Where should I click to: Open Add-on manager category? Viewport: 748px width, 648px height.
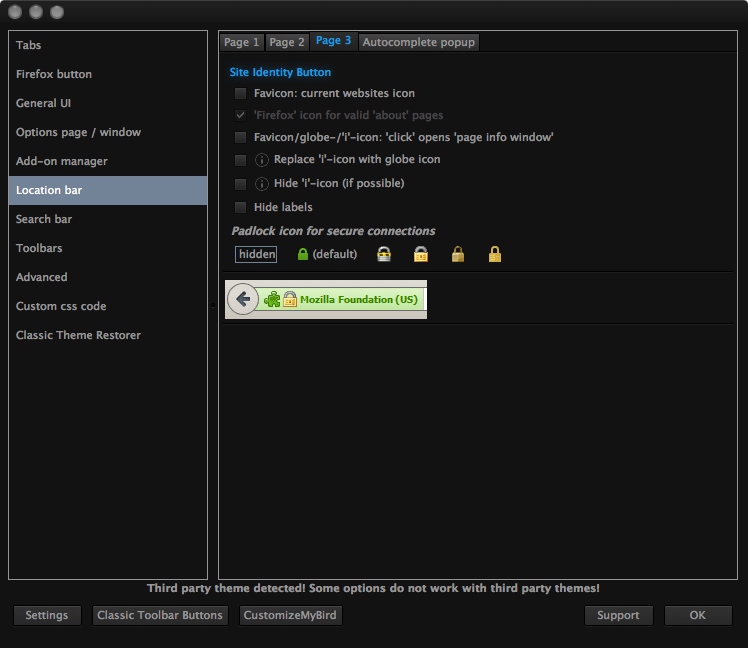[x=108, y=162]
